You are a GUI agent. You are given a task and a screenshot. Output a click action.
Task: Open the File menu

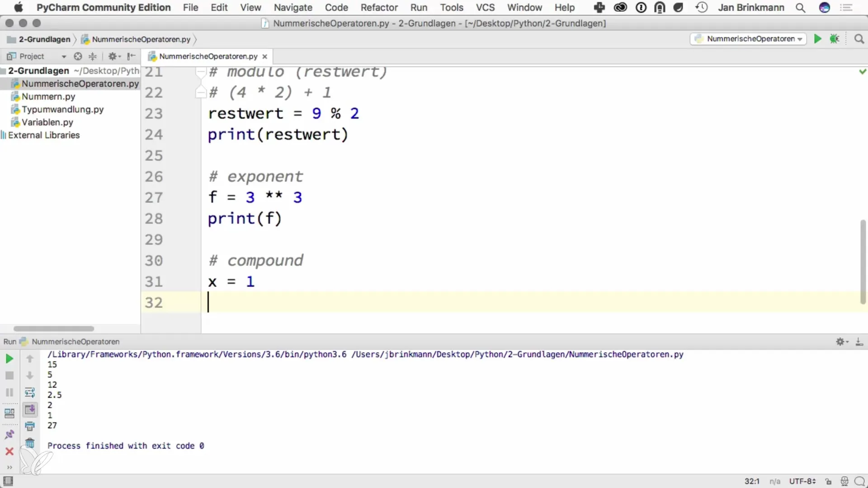pyautogui.click(x=190, y=8)
